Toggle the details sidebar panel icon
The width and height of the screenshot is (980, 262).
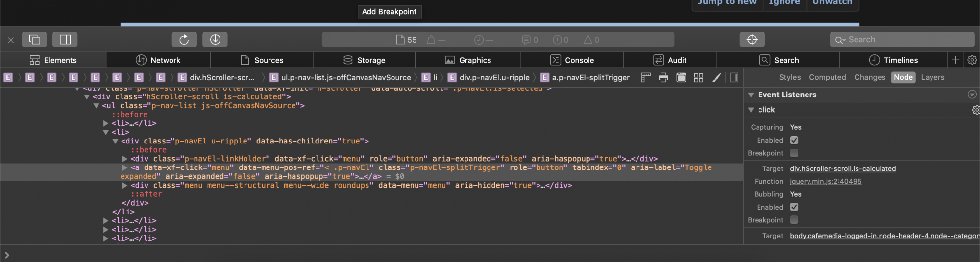pyautogui.click(x=734, y=77)
